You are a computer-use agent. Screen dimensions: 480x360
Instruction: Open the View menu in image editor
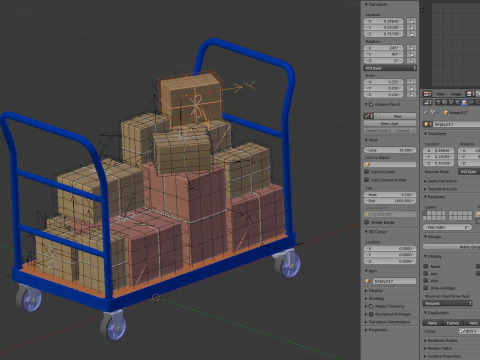441,94
